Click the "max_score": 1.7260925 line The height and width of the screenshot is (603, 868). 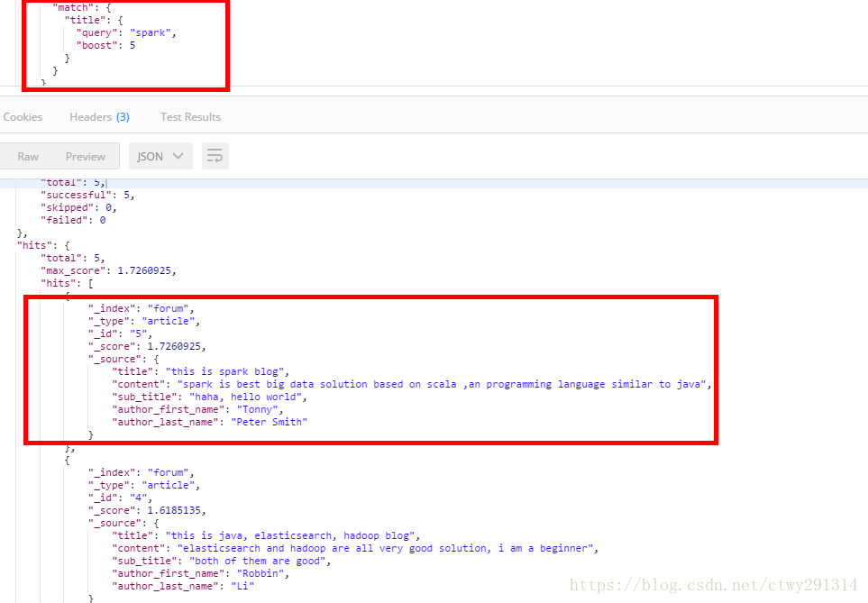pyautogui.click(x=108, y=270)
